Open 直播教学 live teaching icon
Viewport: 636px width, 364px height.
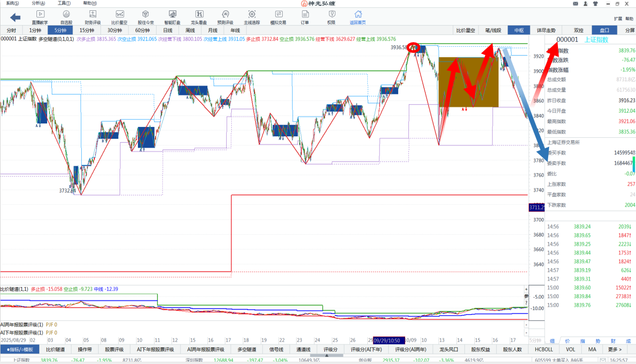click(40, 17)
